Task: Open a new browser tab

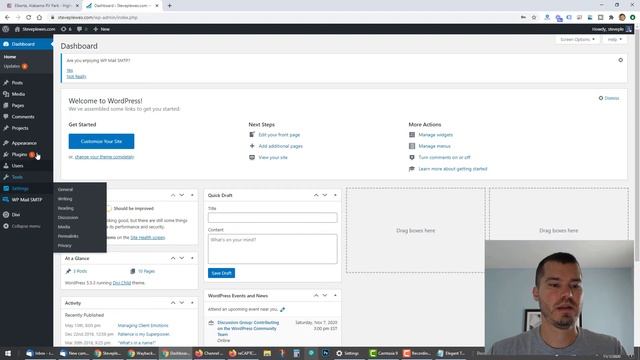Action: (x=169, y=6)
